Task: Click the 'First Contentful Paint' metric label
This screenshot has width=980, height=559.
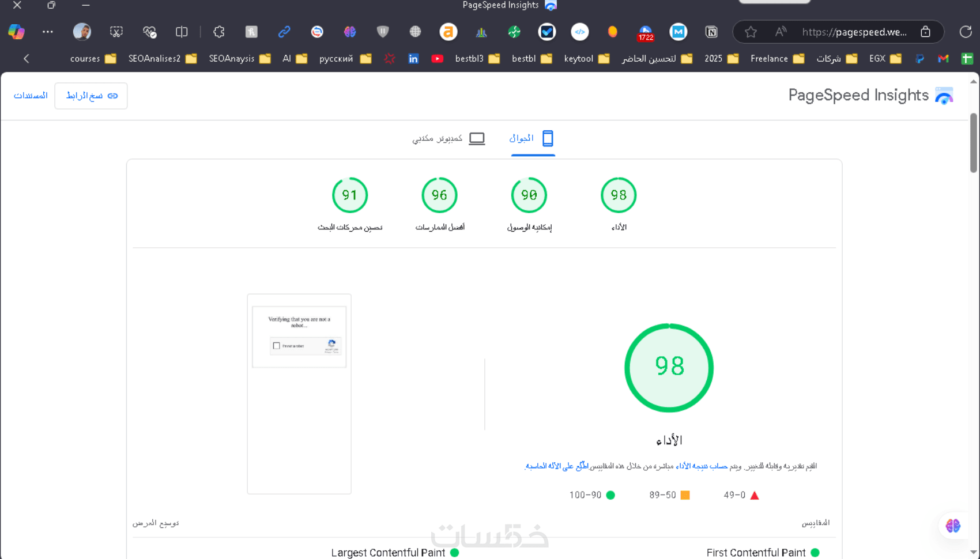Action: click(x=756, y=553)
